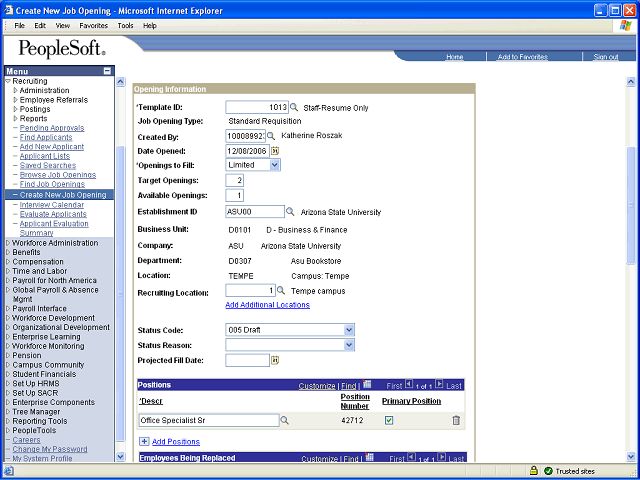This screenshot has width=640, height=480.
Task: Click Customize link in Positions grid
Action: [317, 386]
